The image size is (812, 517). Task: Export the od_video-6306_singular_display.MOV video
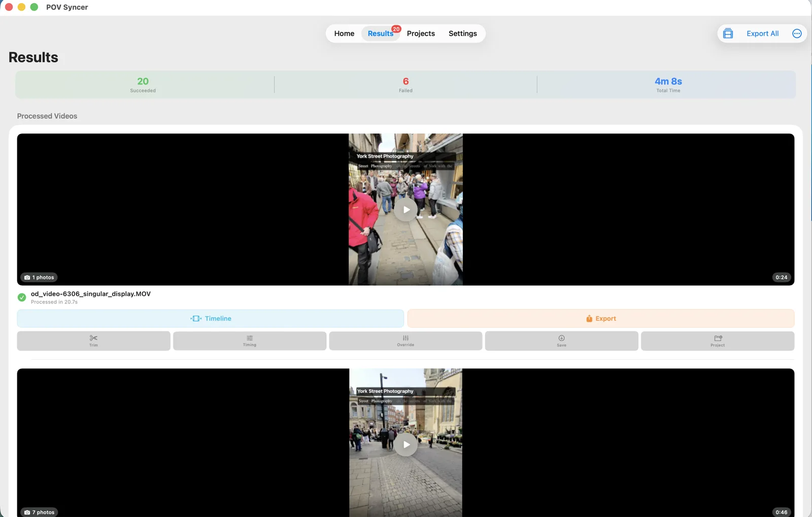601,319
